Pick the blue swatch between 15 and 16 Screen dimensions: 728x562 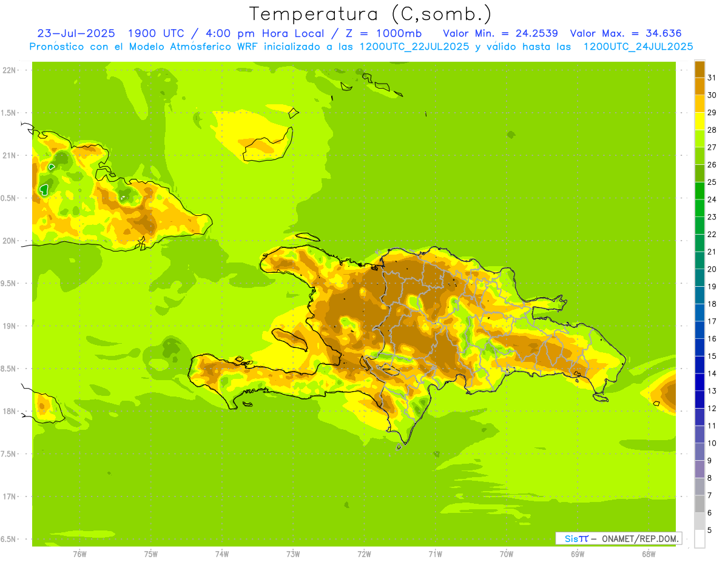tap(699, 347)
